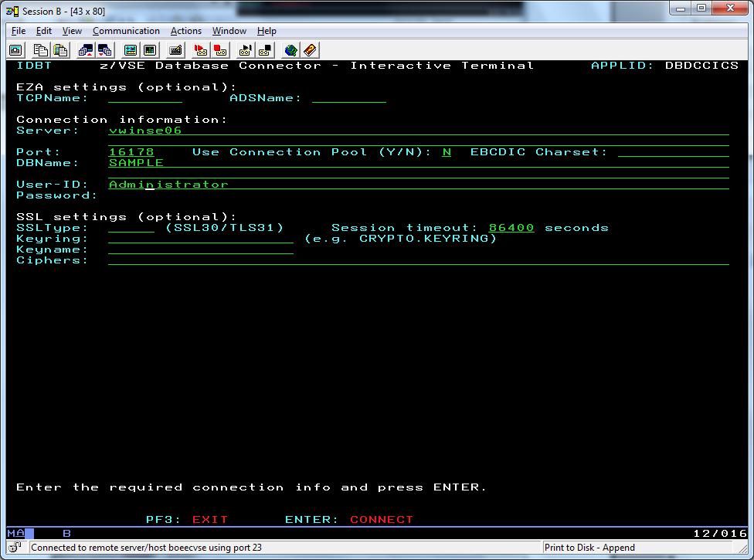The height and width of the screenshot is (560, 754).
Task: Click the Server field containing vwinse06
Action: 145,131
